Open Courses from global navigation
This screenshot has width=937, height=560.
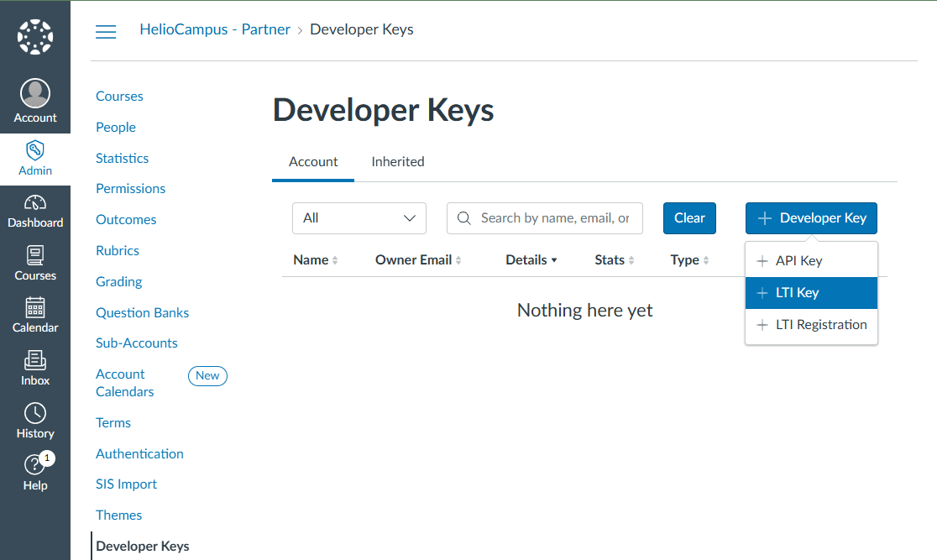35,256
